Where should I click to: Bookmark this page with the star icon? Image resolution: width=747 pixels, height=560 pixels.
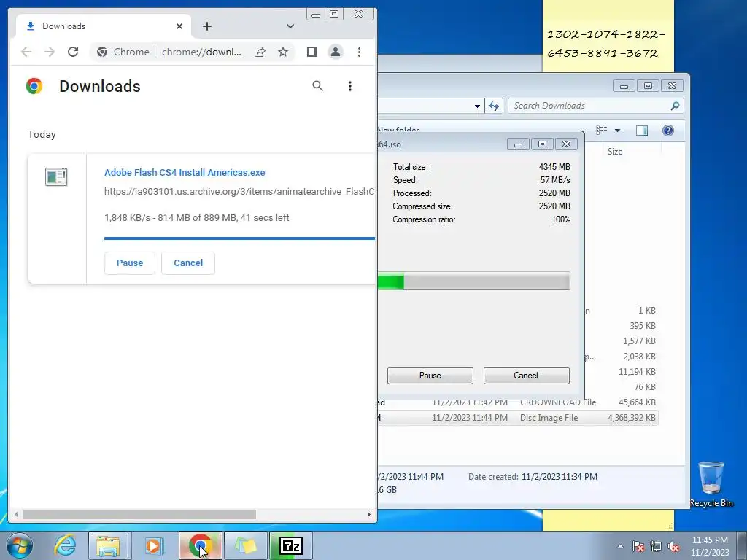(283, 52)
